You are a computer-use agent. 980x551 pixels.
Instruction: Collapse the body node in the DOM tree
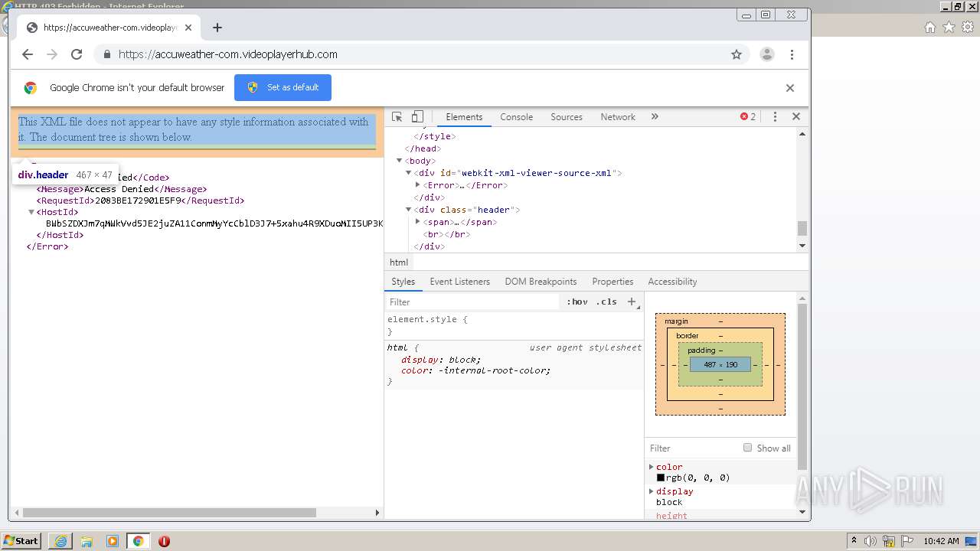point(399,161)
